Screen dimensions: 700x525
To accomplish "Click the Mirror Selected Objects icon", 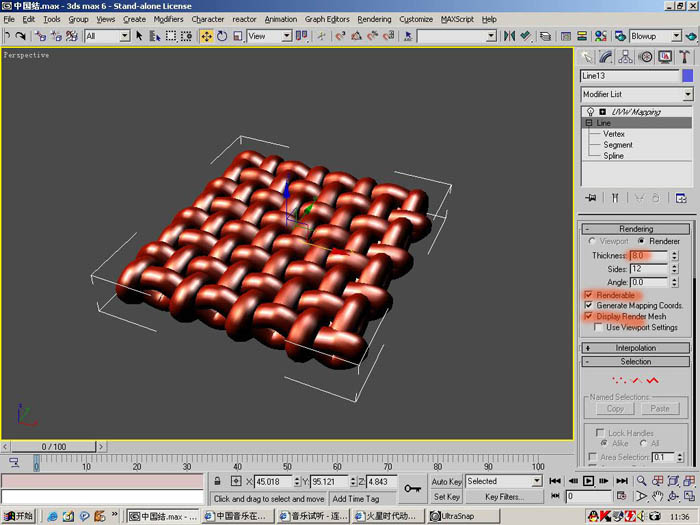I will pos(509,36).
